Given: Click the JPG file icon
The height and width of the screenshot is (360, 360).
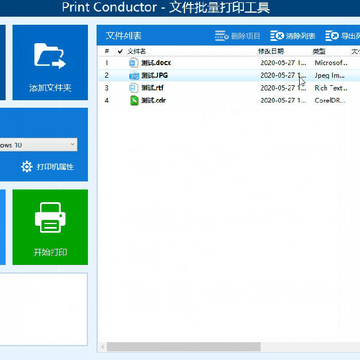Looking at the screenshot, I should click(134, 75).
